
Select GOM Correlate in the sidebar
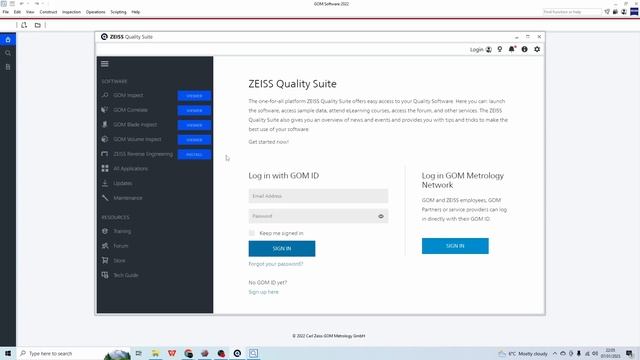[131, 110]
